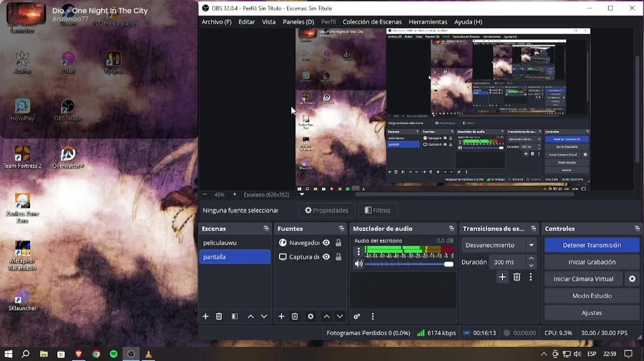Pop out the Escenas dock icon

[266, 229]
